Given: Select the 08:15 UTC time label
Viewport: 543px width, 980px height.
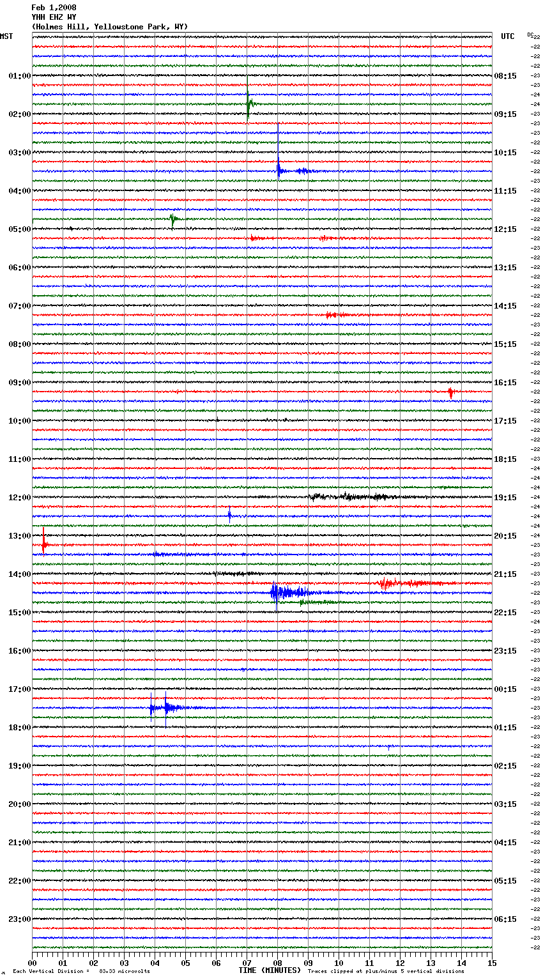Looking at the screenshot, I should [505, 76].
